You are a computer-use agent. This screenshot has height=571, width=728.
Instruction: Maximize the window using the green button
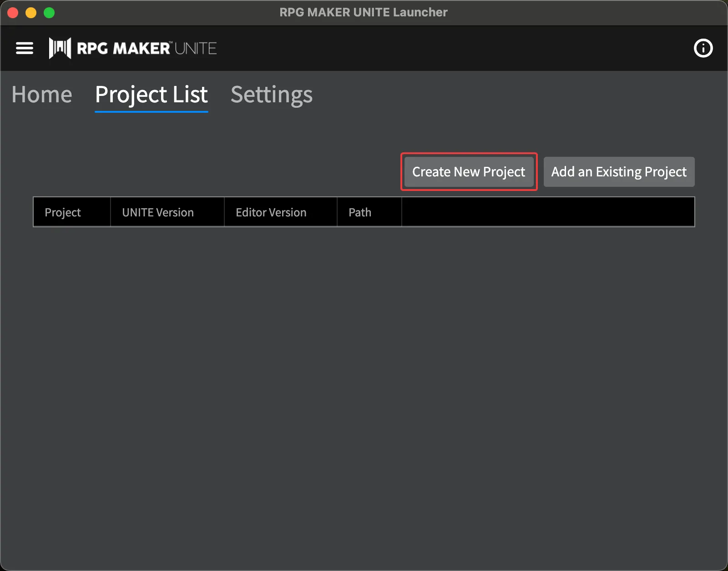[49, 13]
